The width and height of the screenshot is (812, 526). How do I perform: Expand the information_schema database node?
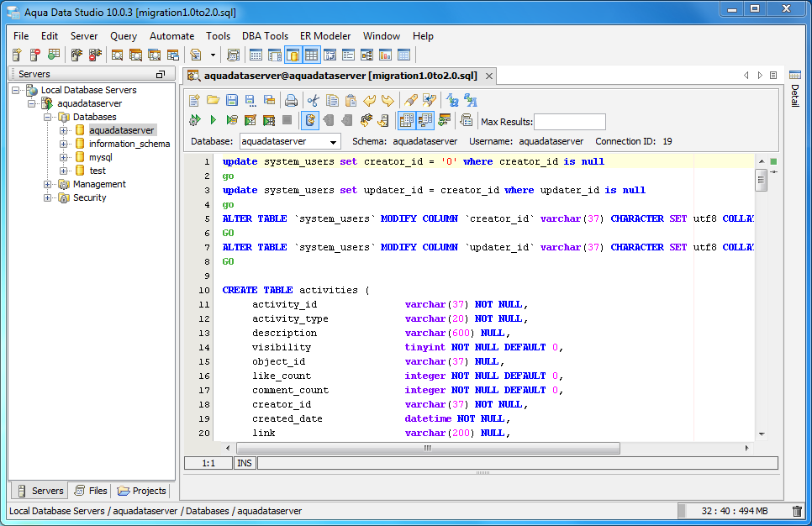[x=64, y=144]
